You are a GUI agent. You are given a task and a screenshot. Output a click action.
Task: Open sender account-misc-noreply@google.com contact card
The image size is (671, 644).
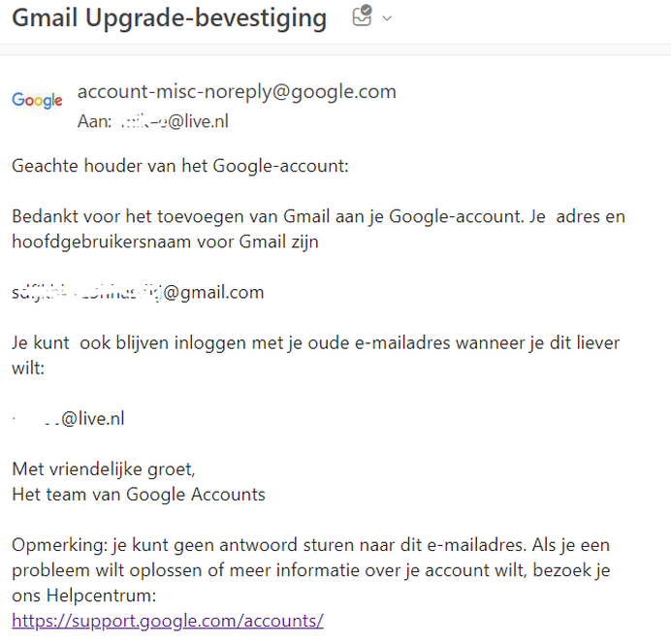tap(237, 92)
